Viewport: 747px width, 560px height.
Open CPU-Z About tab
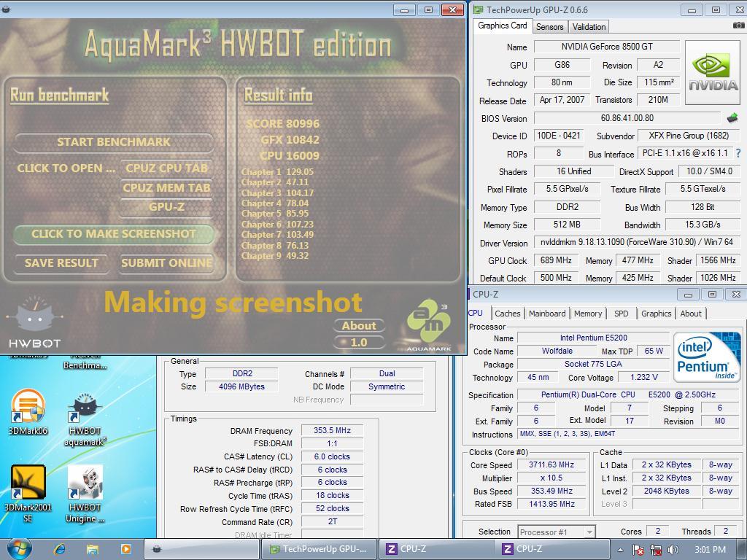click(691, 314)
